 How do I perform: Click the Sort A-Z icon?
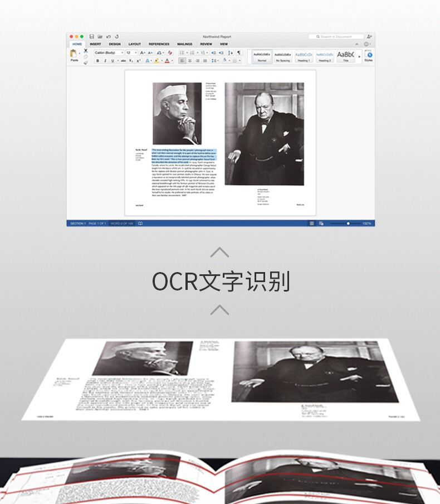[x=230, y=53]
